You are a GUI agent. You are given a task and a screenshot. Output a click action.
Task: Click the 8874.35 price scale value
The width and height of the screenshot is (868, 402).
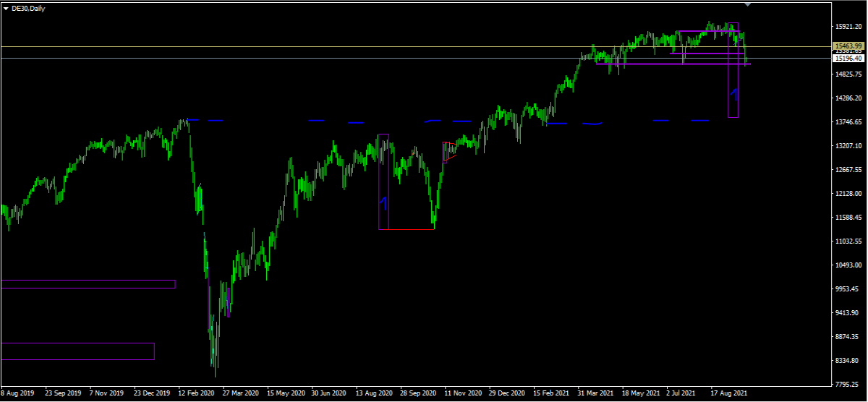tap(846, 337)
